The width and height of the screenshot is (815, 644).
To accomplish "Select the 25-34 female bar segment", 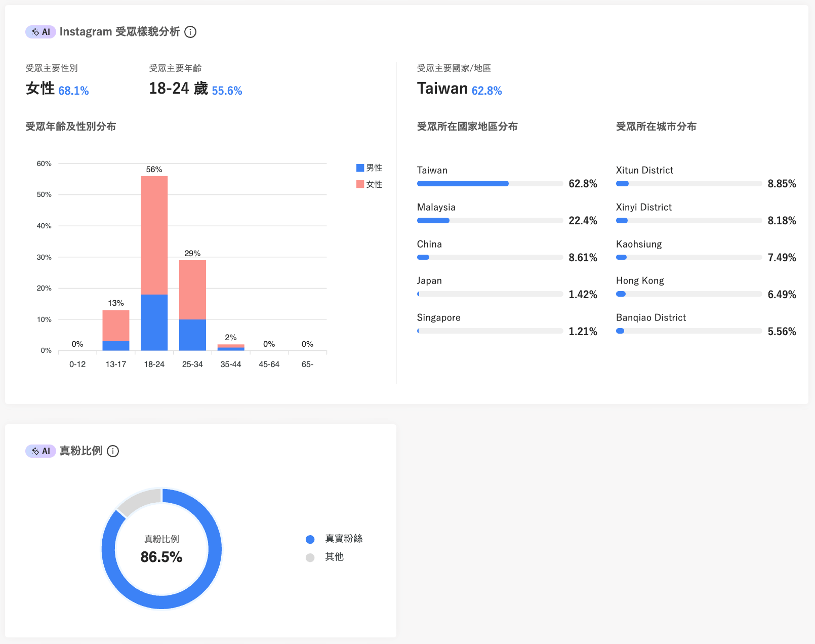I will pos(192,290).
